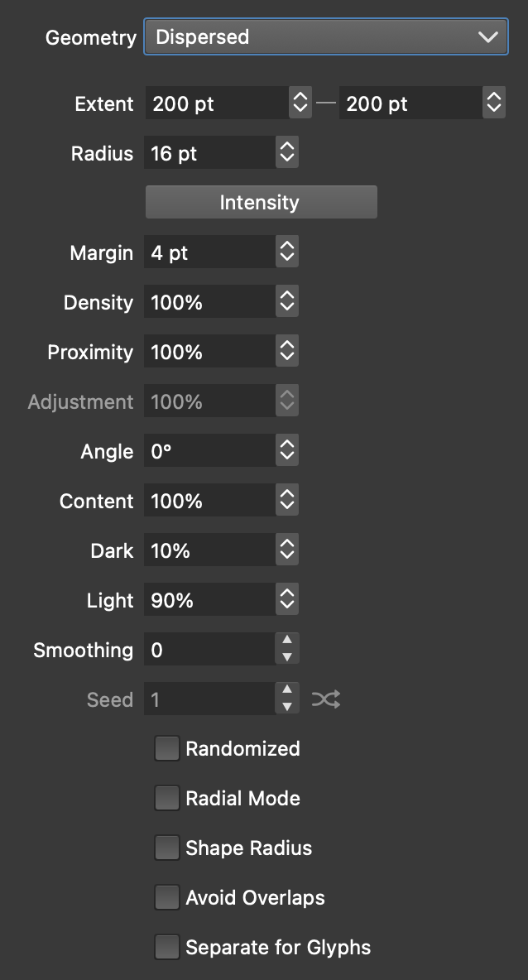Click the first Extent value field
This screenshot has width=528, height=980.
pos(217,103)
